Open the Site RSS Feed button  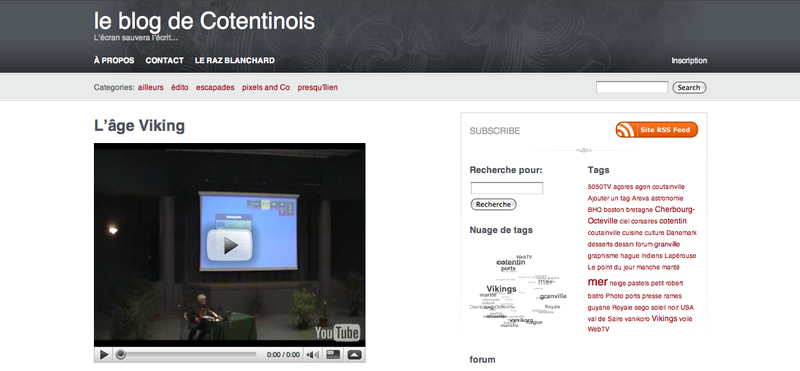pos(657,130)
